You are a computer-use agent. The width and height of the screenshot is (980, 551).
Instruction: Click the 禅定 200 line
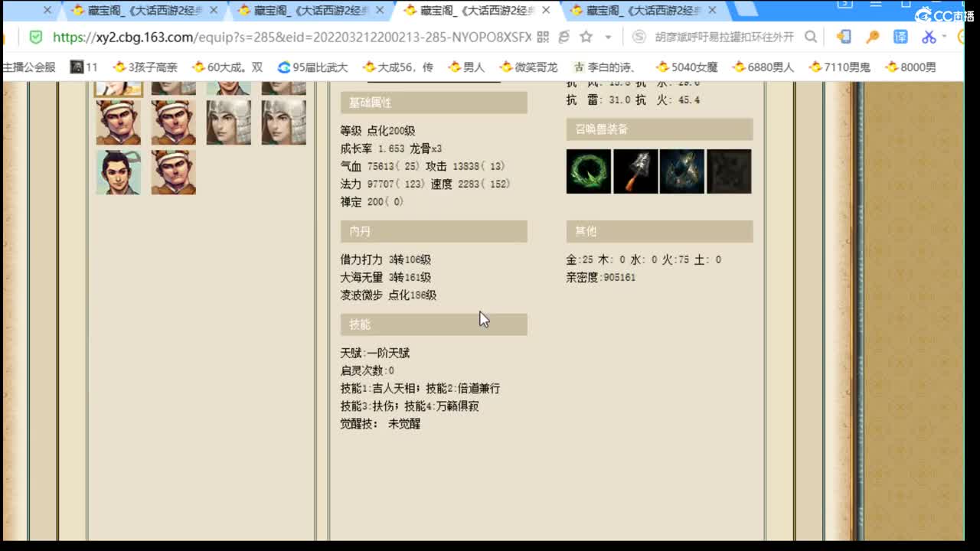(372, 202)
